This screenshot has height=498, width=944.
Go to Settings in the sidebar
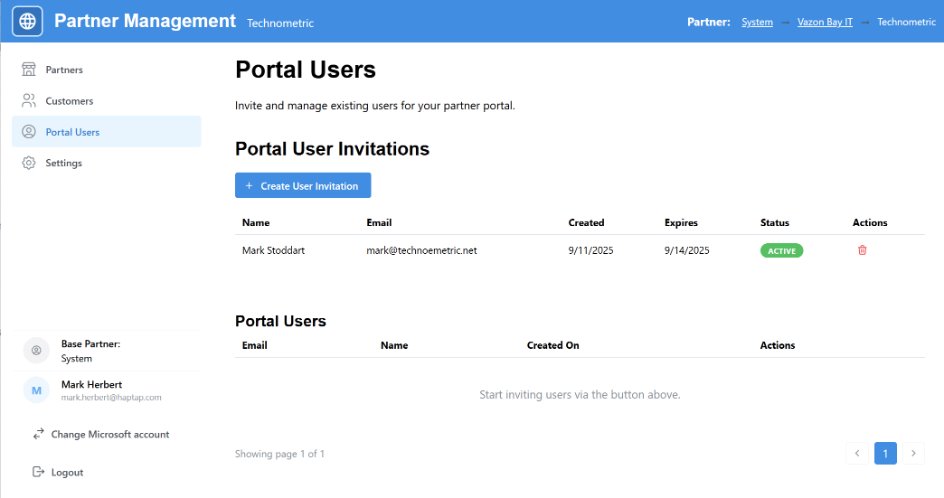[x=64, y=163]
